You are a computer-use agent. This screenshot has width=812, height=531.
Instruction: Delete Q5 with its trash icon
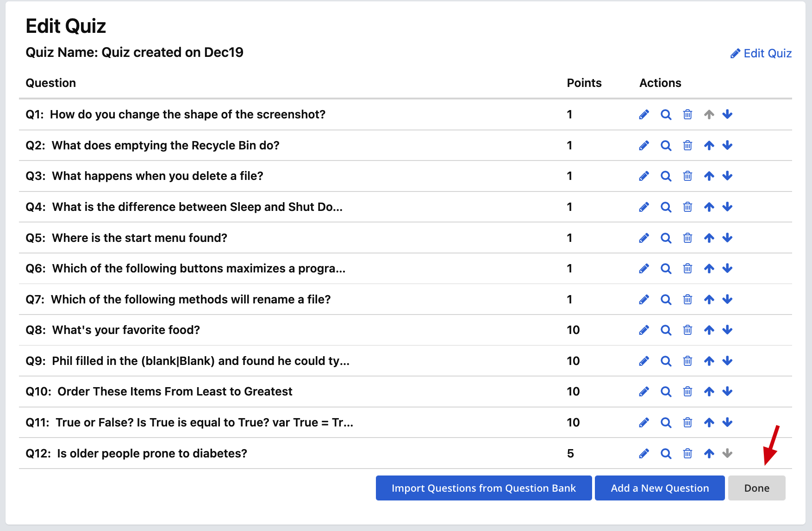(x=687, y=238)
